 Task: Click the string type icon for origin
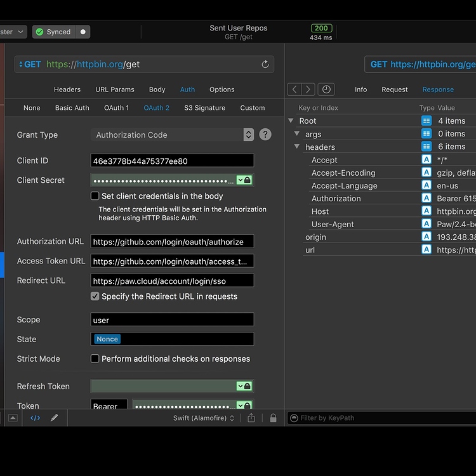(426, 237)
